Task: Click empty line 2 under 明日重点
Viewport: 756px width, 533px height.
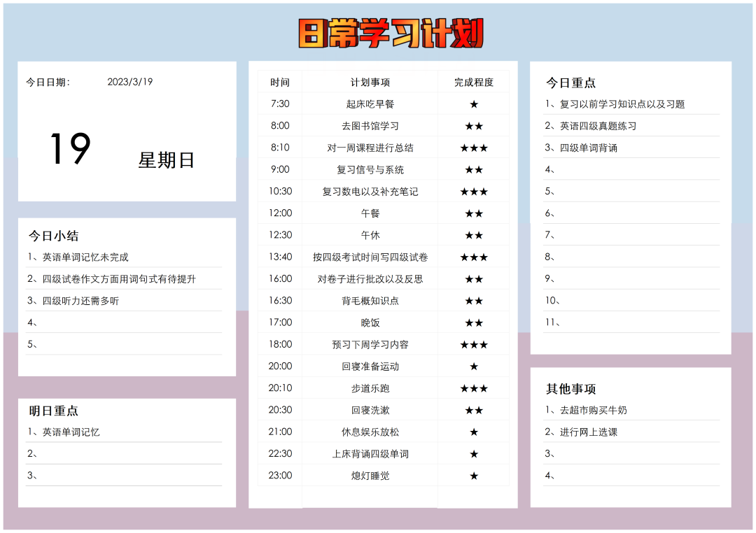Action: pyautogui.click(x=125, y=454)
